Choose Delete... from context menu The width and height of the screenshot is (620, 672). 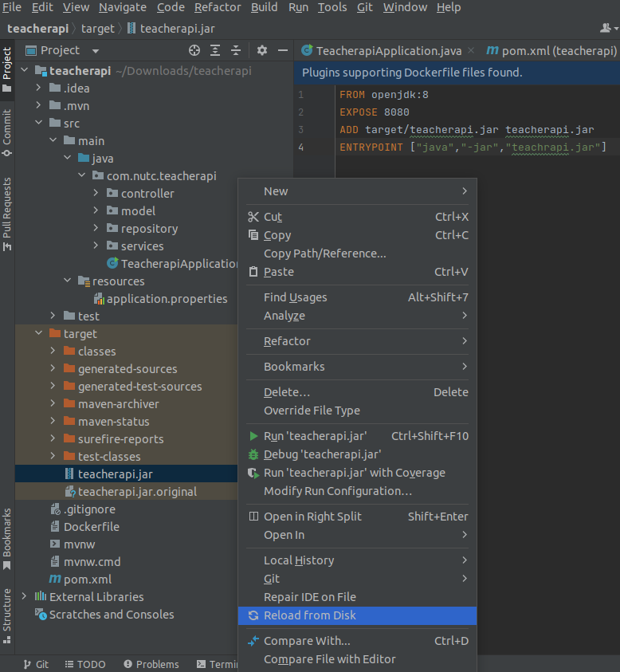pos(357,392)
